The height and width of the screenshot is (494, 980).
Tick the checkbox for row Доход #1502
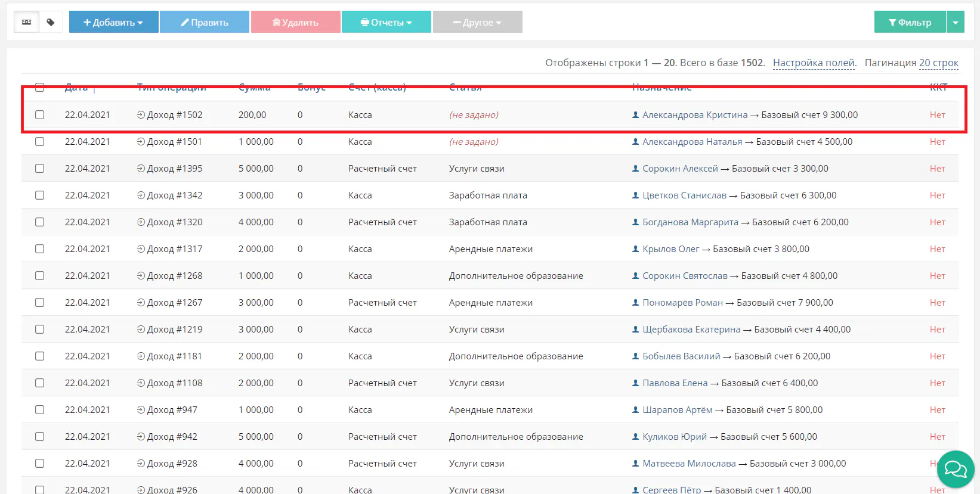coord(40,115)
